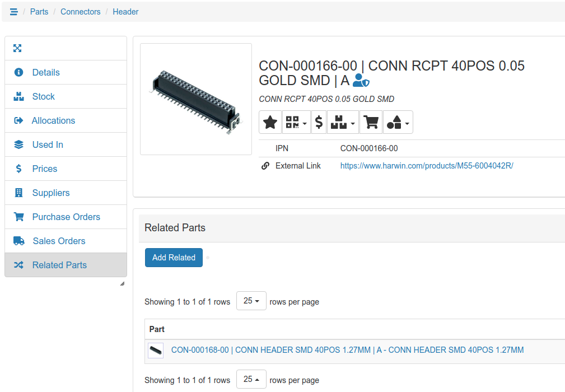This screenshot has width=565, height=392.
Task: Switch to the Stock panel
Action: (43, 96)
